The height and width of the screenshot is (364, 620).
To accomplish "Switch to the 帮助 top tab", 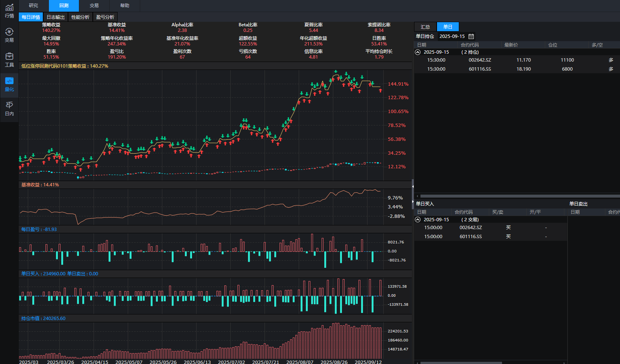I will [x=124, y=6].
